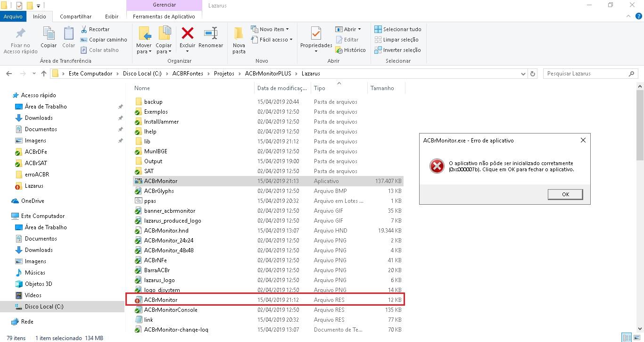Refresh the Lazarus folder view
The width and height of the screenshot is (644, 342).
(533, 74)
